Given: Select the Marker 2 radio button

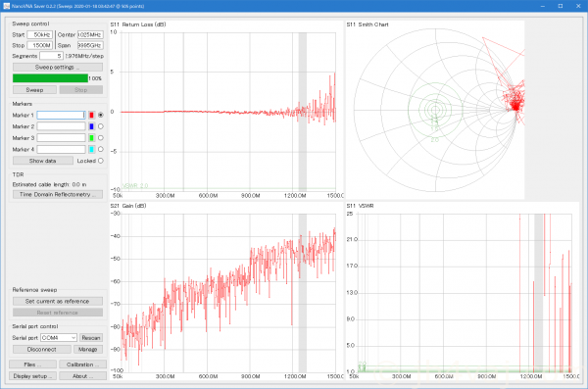Looking at the screenshot, I should 101,126.
